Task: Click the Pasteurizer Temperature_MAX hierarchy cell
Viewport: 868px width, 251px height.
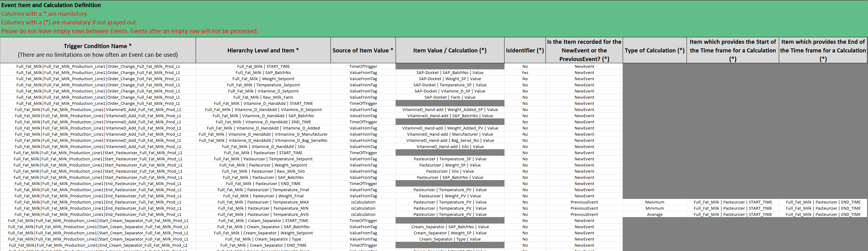Action: (x=263, y=202)
